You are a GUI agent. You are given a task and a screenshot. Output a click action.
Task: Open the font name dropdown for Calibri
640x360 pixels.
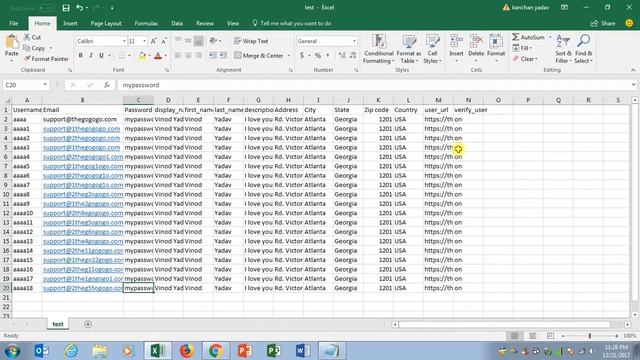pos(124,41)
